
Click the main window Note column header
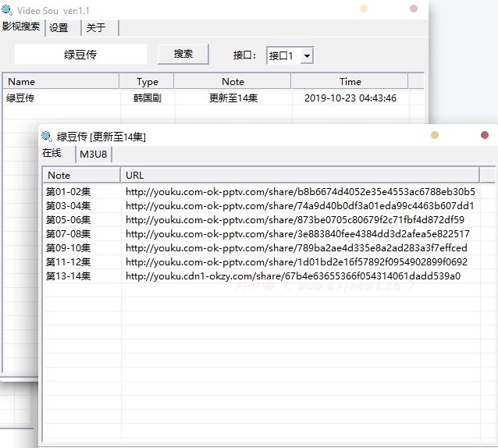pyautogui.click(x=233, y=82)
